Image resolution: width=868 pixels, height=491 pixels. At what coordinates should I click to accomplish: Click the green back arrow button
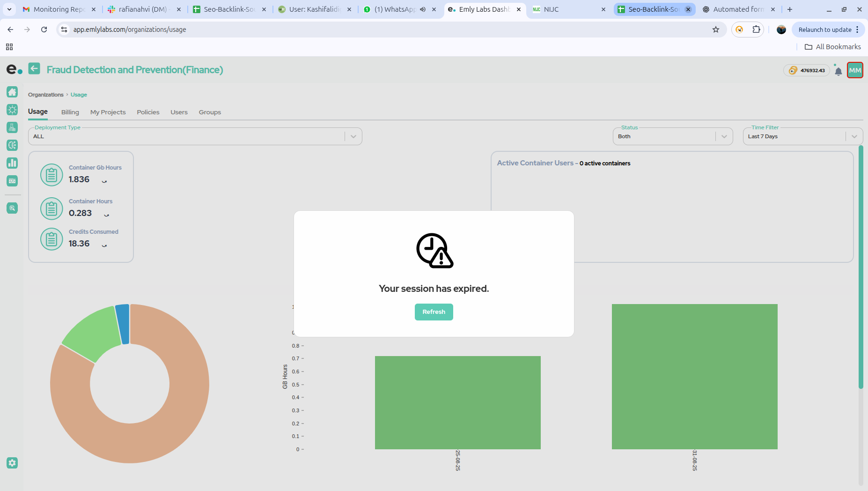(34, 69)
